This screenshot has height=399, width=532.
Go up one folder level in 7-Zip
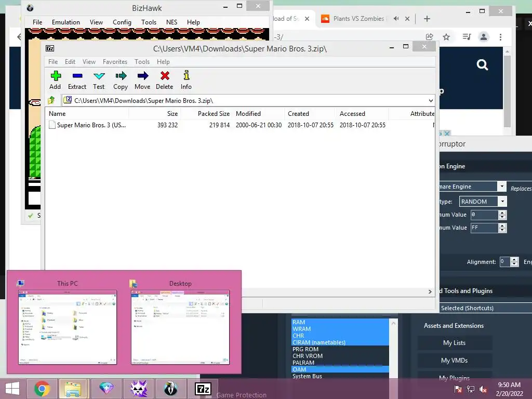[x=51, y=100]
